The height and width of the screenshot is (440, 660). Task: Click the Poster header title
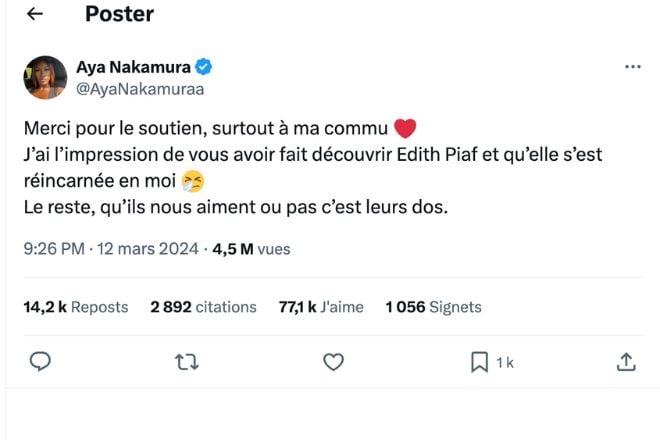point(119,14)
